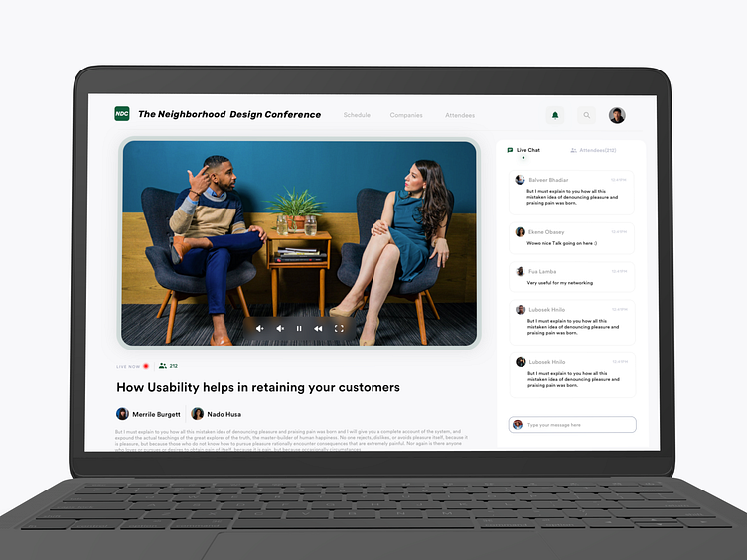Click Fua Lamba's chat avatar
747x560 pixels.
(x=521, y=271)
